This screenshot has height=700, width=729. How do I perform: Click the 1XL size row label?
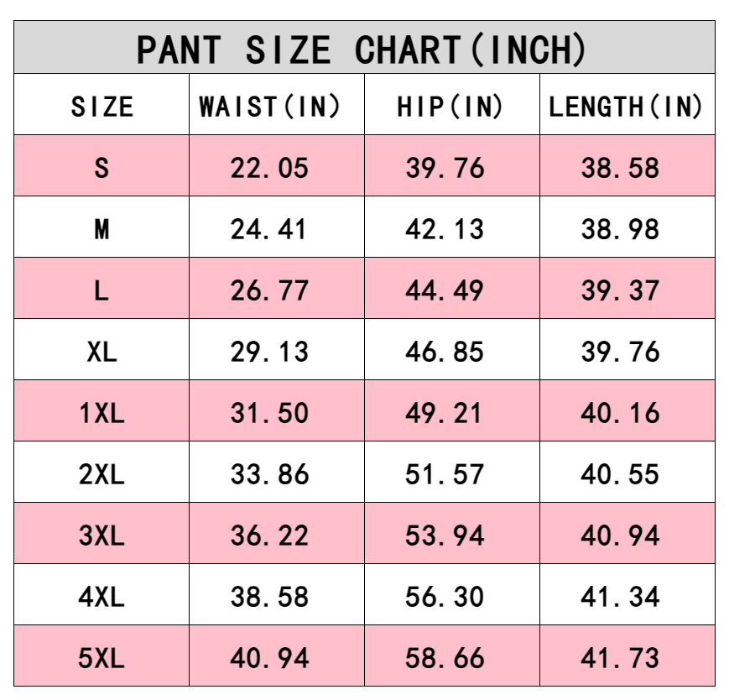[102, 413]
